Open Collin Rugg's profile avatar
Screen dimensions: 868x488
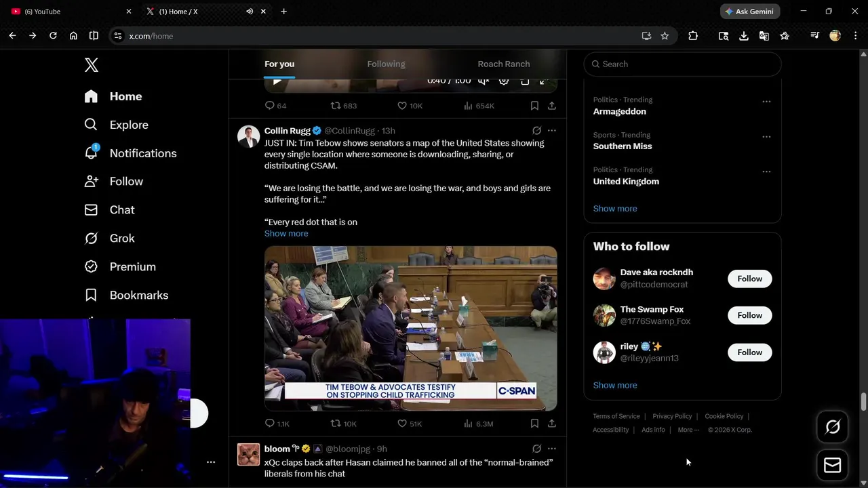(249, 137)
